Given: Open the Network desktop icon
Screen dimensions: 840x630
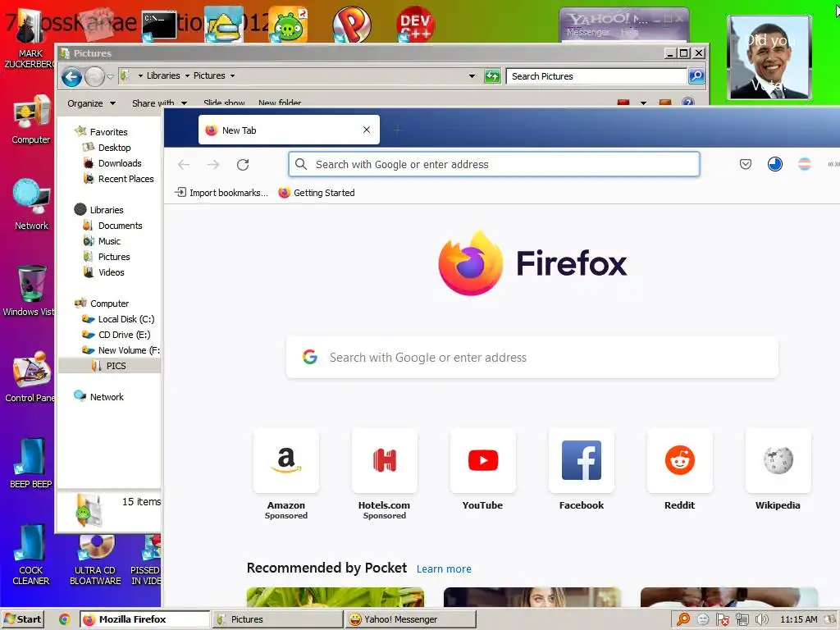Looking at the screenshot, I should pyautogui.click(x=31, y=204).
